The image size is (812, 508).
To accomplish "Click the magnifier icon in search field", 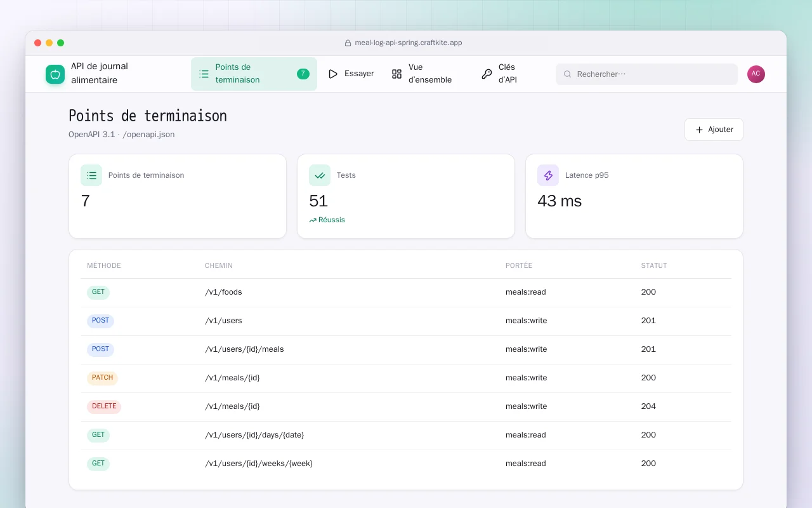I will [x=568, y=74].
